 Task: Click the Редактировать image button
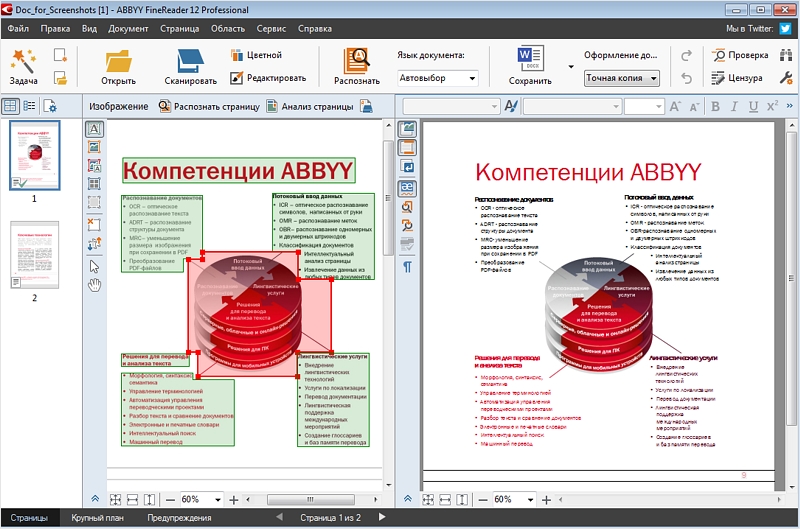click(x=268, y=78)
